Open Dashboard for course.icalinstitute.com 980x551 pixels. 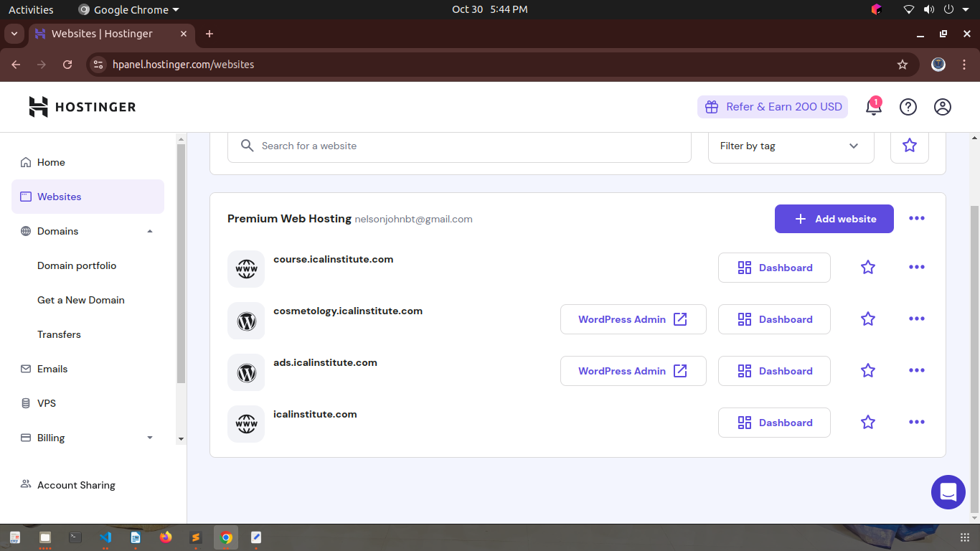pyautogui.click(x=774, y=268)
